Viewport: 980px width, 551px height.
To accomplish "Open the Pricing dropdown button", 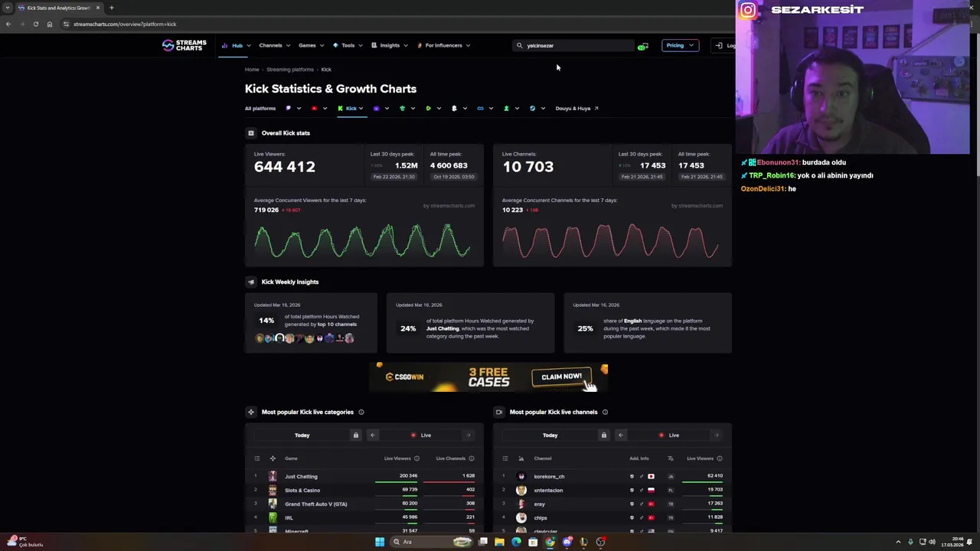I will (680, 45).
